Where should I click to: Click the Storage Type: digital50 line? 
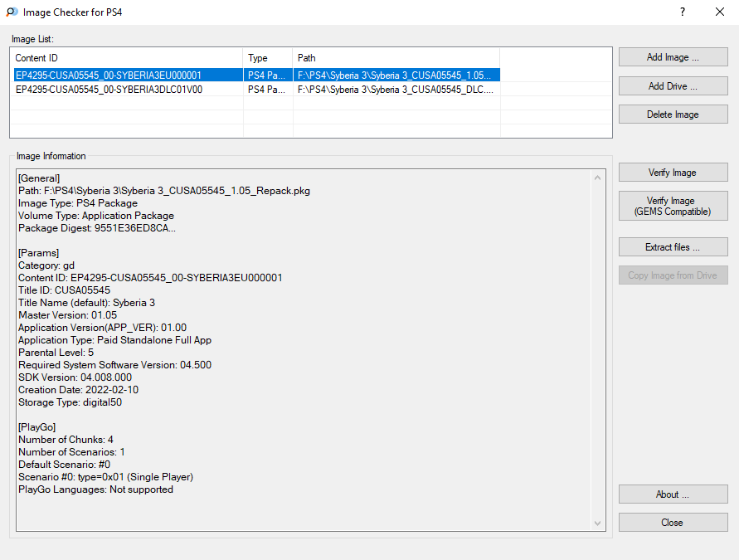pos(70,402)
